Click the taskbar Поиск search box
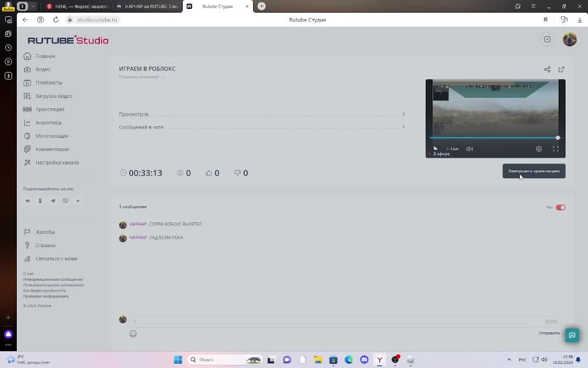588x368 pixels. coord(225,360)
